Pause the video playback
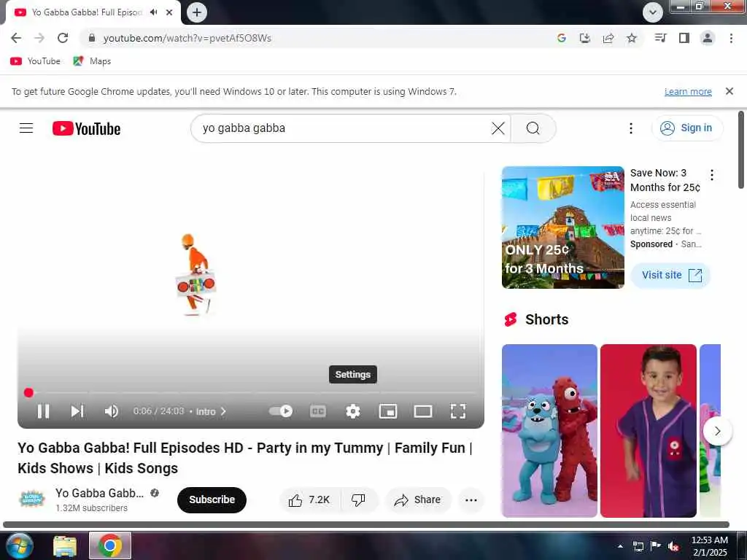 click(x=43, y=411)
